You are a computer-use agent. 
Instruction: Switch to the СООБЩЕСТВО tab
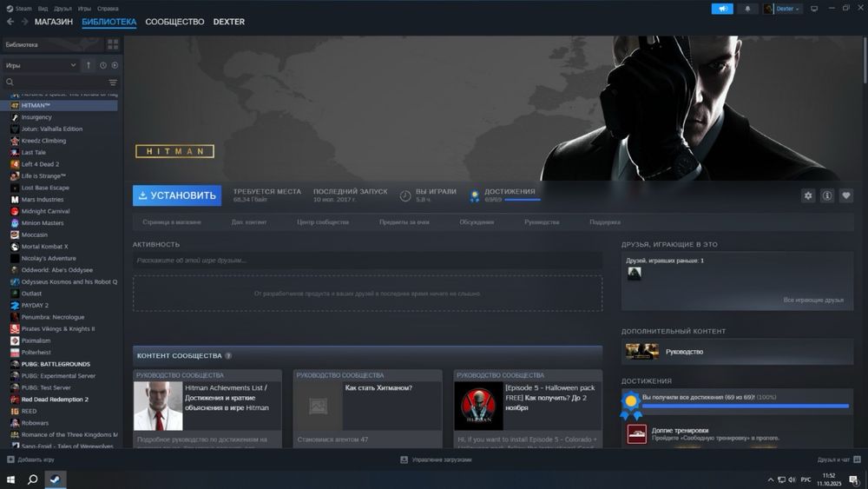(174, 22)
